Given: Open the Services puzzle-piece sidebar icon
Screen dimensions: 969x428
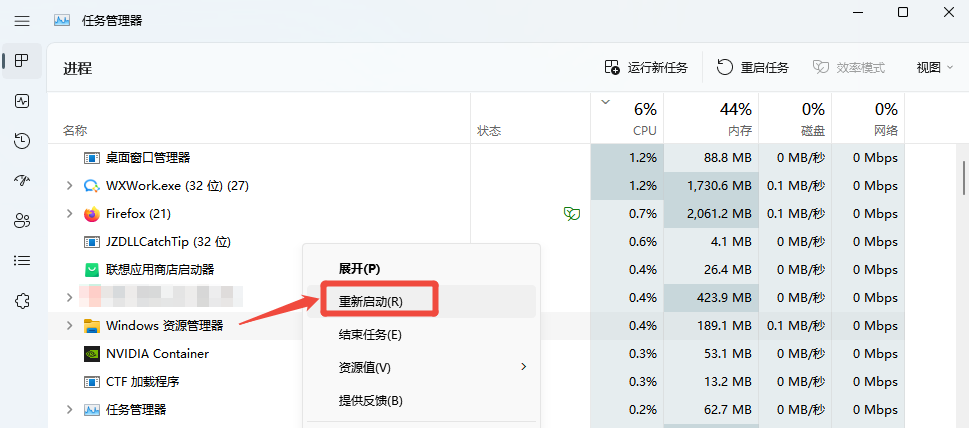Looking at the screenshot, I should (22, 301).
